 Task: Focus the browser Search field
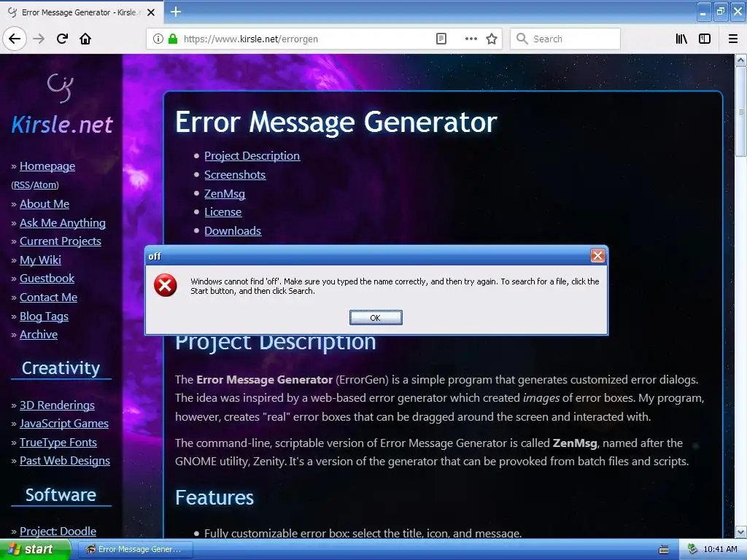coord(565,39)
